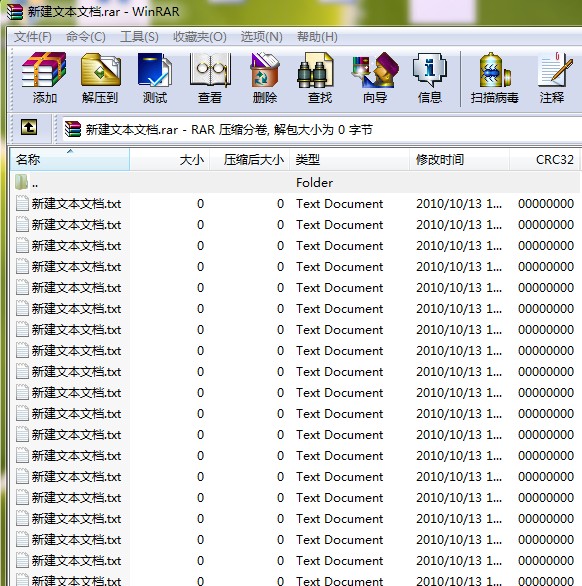This screenshot has width=582, height=586.
Task: Select the ".." parent folder row
Action: (x=295, y=183)
